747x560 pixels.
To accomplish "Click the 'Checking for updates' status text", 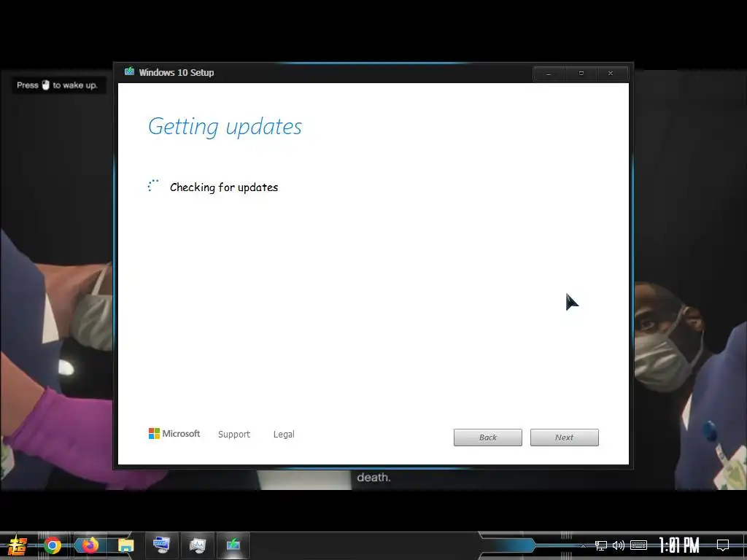I will pyautogui.click(x=224, y=187).
